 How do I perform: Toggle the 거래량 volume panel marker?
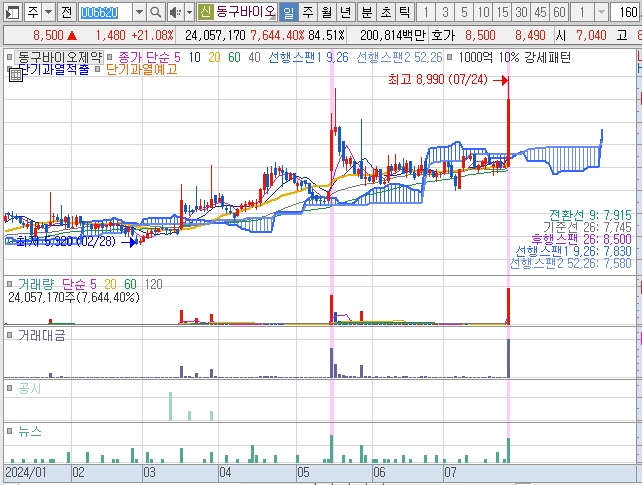pos(10,284)
